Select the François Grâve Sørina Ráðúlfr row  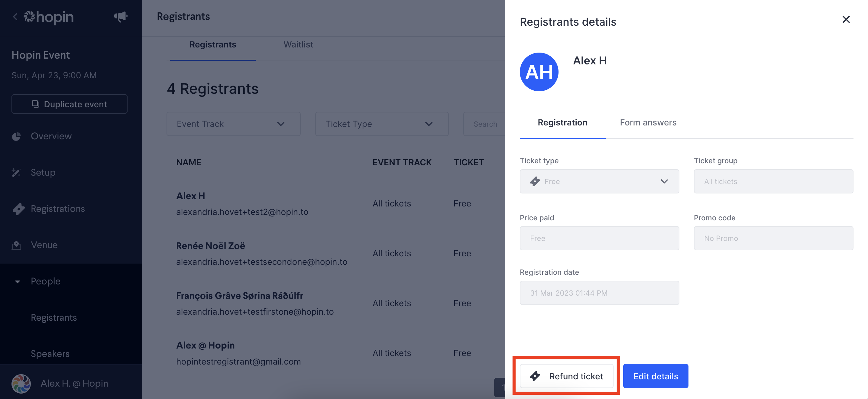coord(336,303)
